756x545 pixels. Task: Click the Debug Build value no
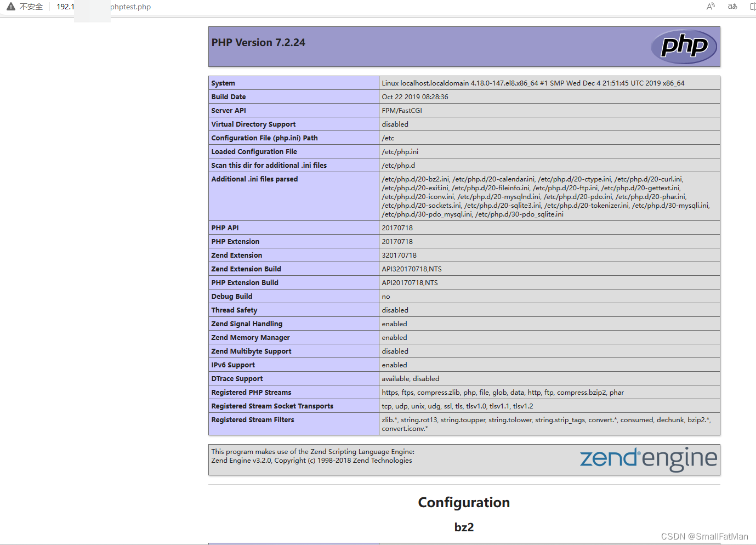tap(386, 296)
